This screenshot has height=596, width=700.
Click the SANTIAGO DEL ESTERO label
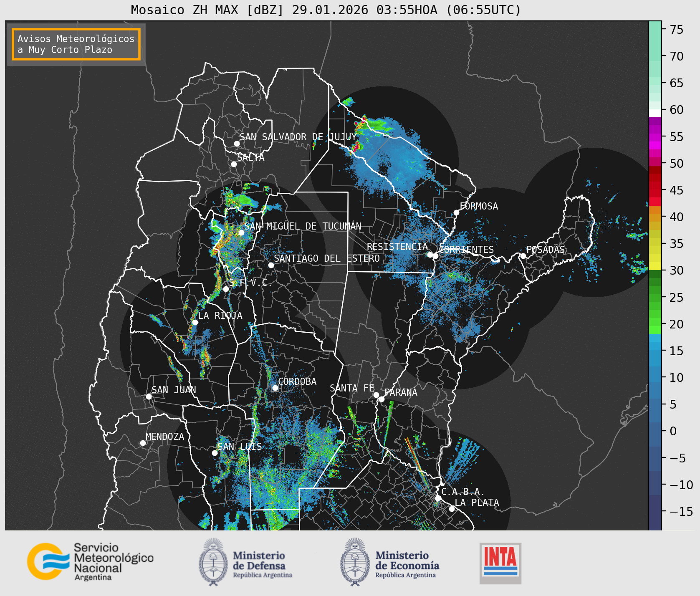click(327, 258)
